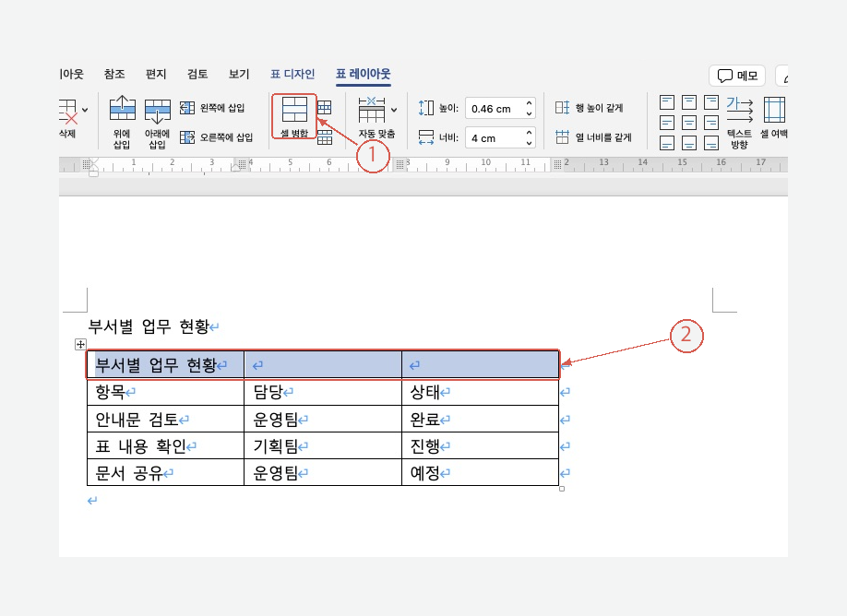Click the table cell 완료
The height and width of the screenshot is (616, 847).
pyautogui.click(x=480, y=419)
